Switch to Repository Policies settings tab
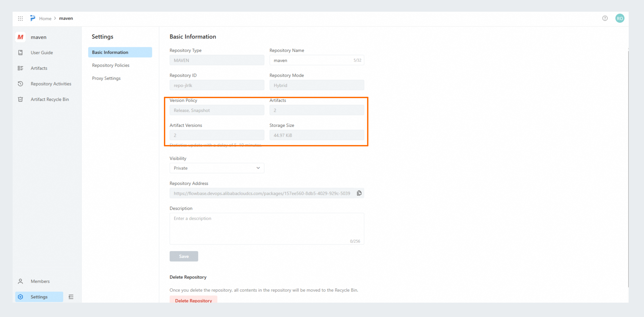 tap(111, 65)
